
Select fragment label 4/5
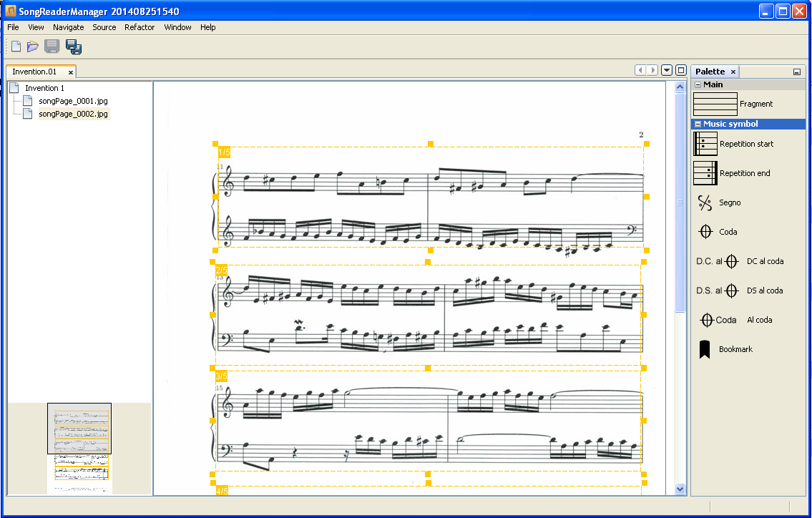point(222,491)
